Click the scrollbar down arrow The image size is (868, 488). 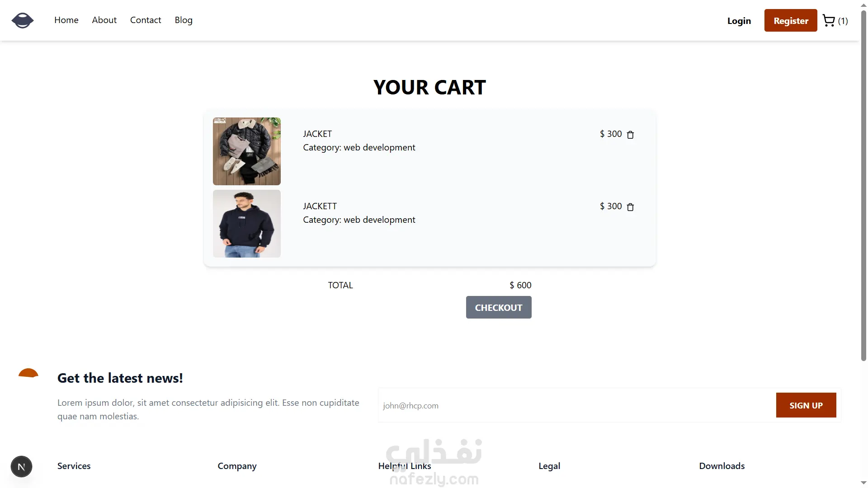[863, 483]
